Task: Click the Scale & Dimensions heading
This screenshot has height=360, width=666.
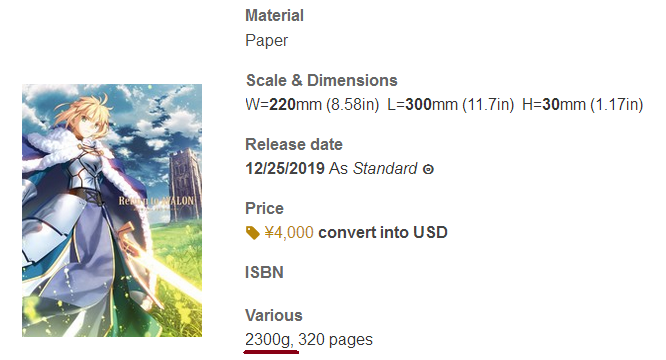Action: tap(322, 80)
